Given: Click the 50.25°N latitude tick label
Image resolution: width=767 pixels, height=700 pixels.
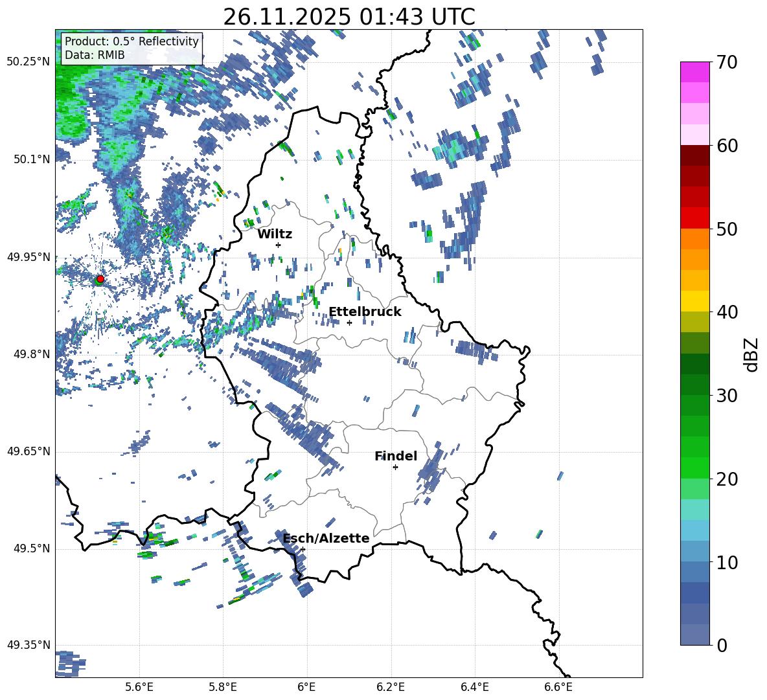Looking at the screenshot, I should (x=29, y=62).
